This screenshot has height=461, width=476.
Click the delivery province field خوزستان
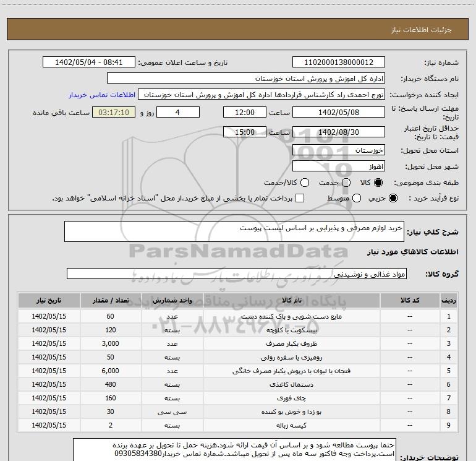(x=339, y=150)
